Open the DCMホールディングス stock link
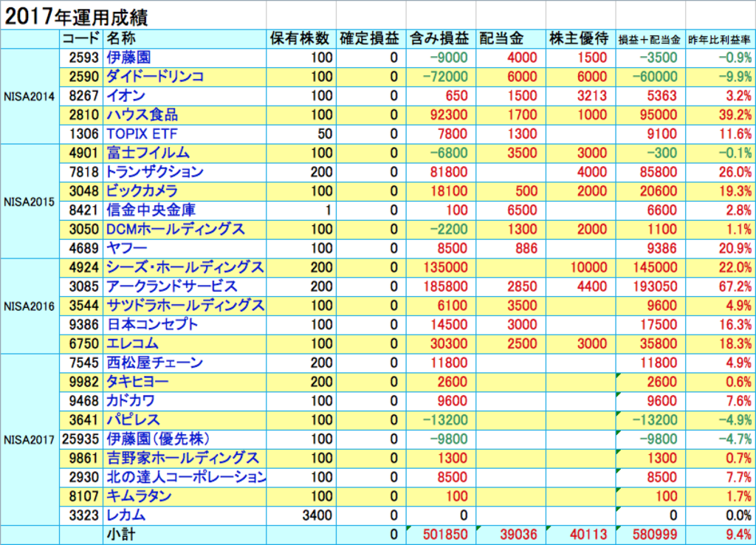The height and width of the screenshot is (545, 756). (176, 229)
